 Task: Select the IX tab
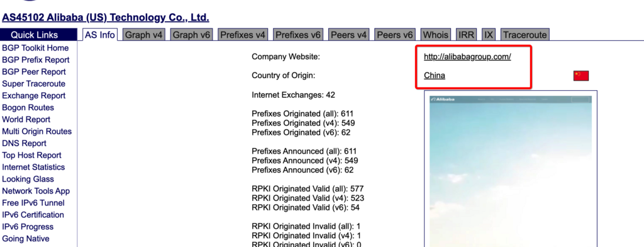tap(488, 35)
